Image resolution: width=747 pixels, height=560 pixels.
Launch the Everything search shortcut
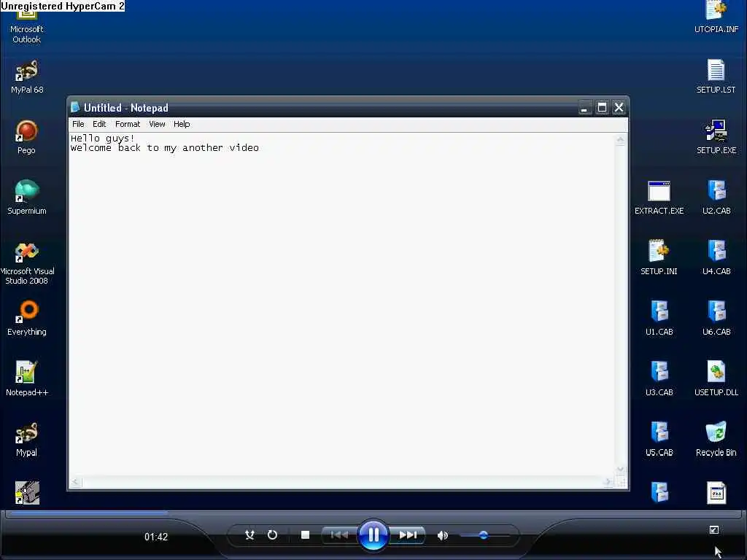27,318
